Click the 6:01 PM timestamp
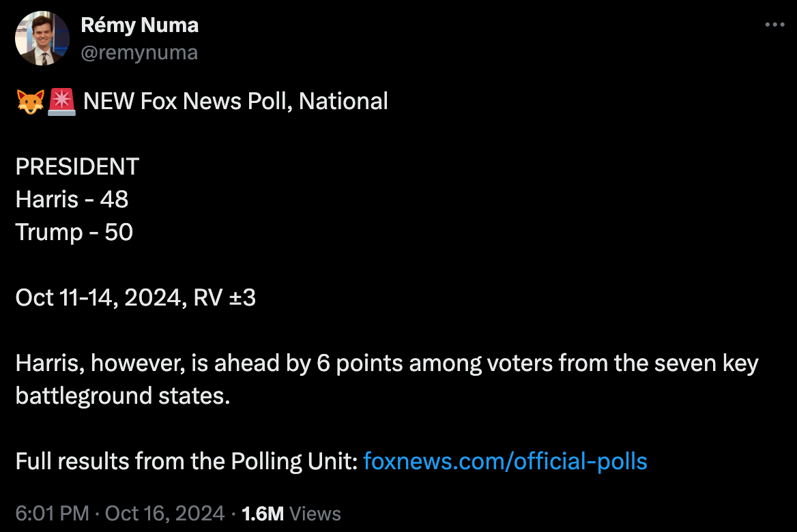The width and height of the screenshot is (797, 532). click(x=53, y=514)
